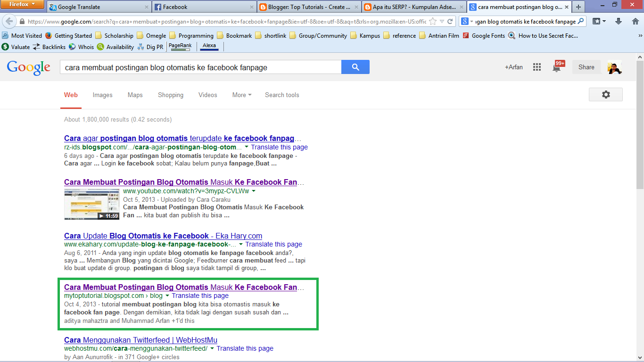The width and height of the screenshot is (644, 362).
Task: Open +Arfan Google+ link
Action: point(514,67)
